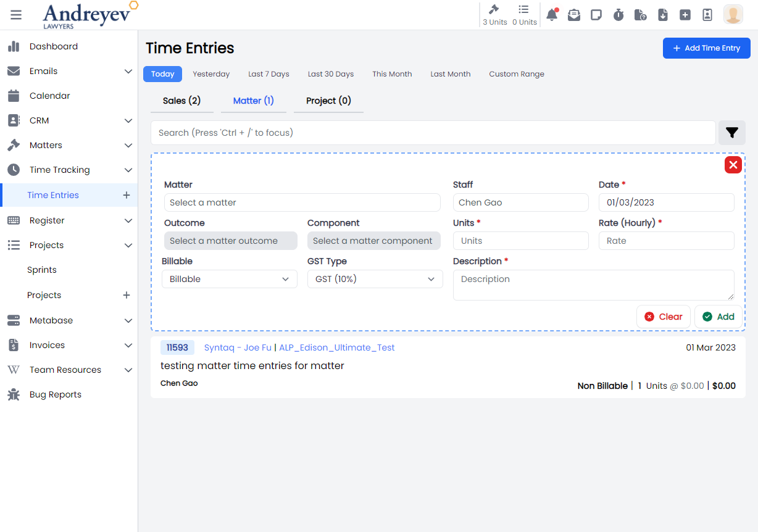Image resolution: width=758 pixels, height=532 pixels.
Task: Click the contact card icon in header
Action: click(x=707, y=15)
